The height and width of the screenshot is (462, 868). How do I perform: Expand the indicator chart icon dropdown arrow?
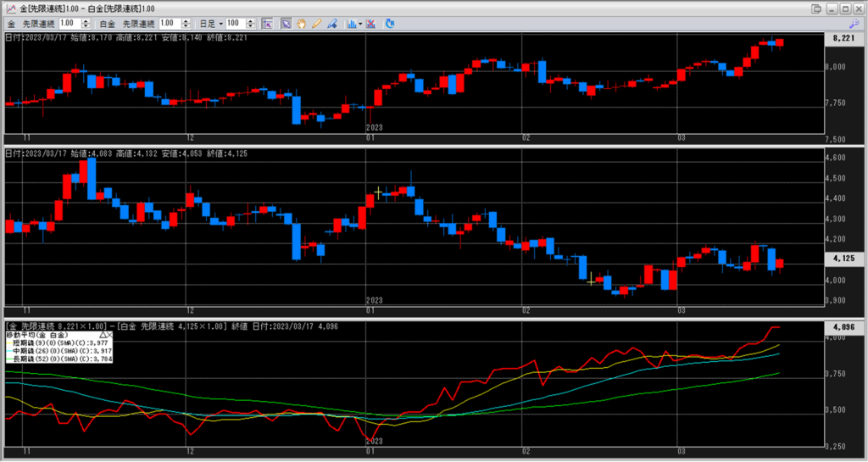click(359, 24)
